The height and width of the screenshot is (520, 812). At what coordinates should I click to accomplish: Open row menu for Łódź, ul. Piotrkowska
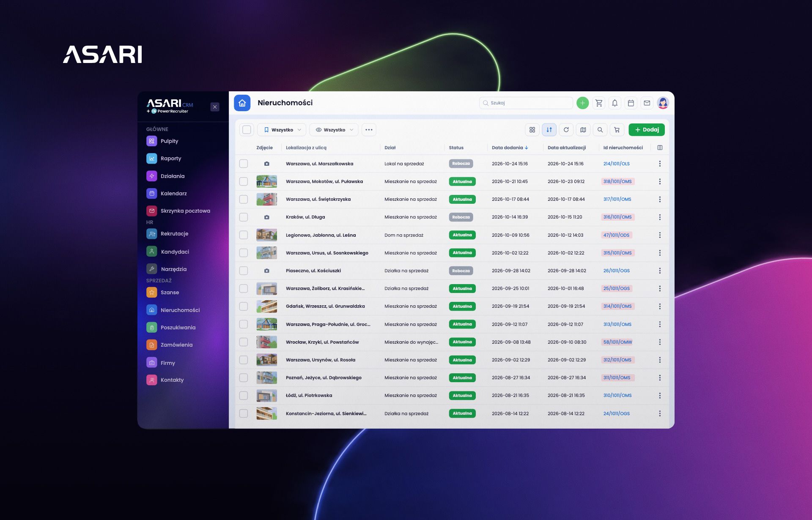pos(660,396)
